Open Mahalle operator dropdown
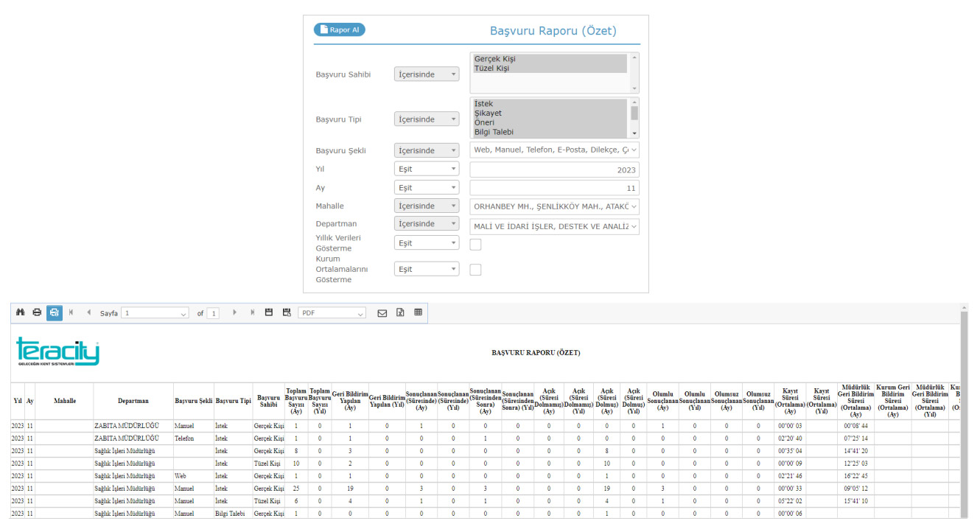The image size is (980, 532). click(427, 206)
